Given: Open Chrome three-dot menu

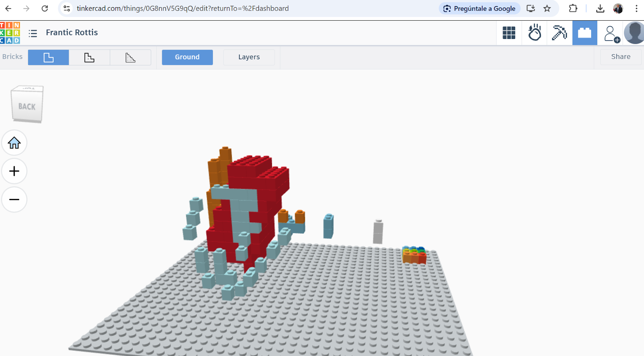Looking at the screenshot, I should tap(636, 8).
